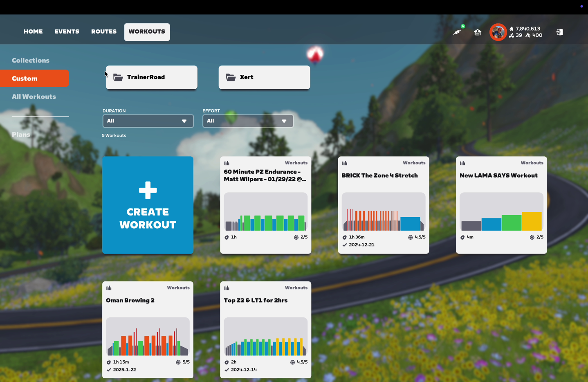Click the stopwatch icon next to 1h 15m

point(109,362)
